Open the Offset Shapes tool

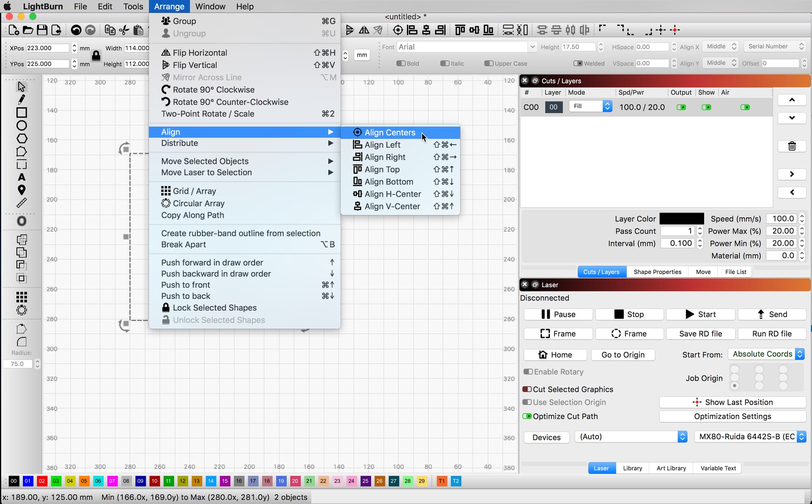pos(22,220)
